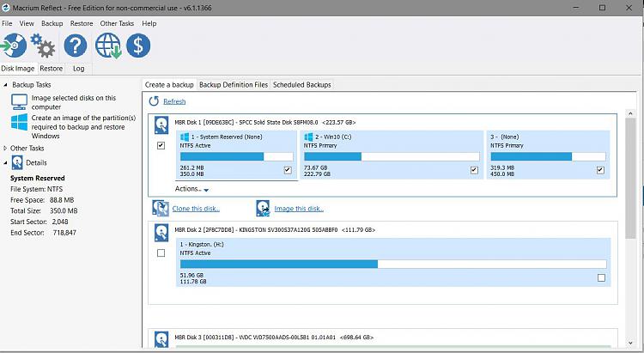Click the Clone this disk link
The height and width of the screenshot is (353, 644).
point(196,209)
